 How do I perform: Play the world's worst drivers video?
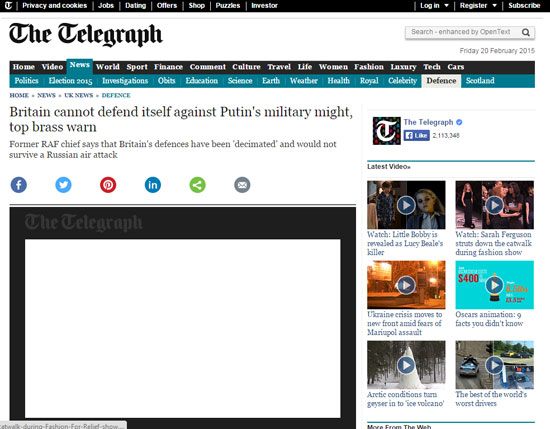point(495,365)
